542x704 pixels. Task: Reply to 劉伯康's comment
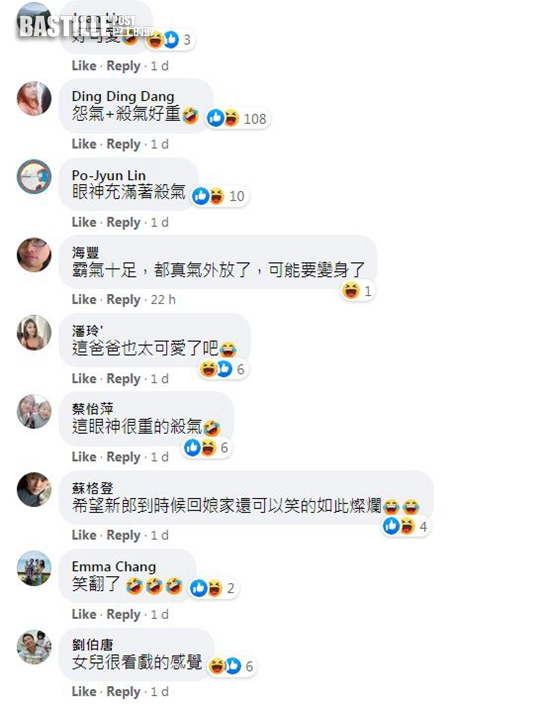coord(123,692)
